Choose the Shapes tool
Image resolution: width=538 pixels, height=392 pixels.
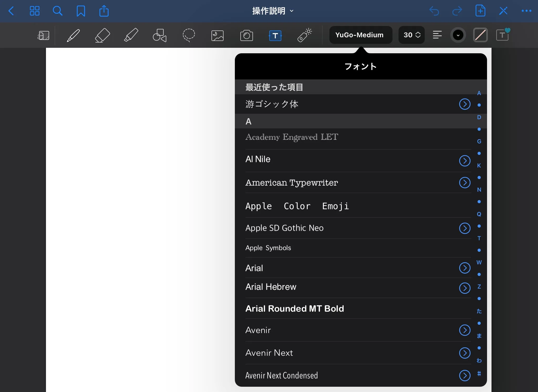point(160,35)
